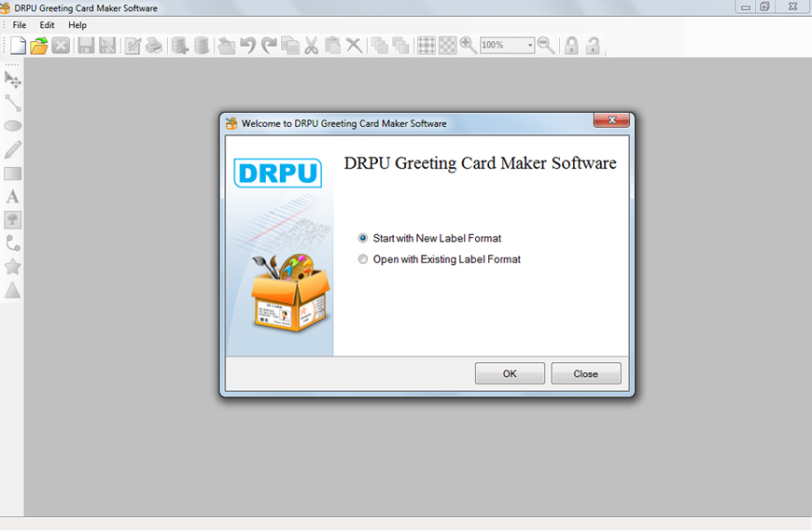The width and height of the screenshot is (812, 530).
Task: Select the Ellipse shape tool
Action: 12,126
